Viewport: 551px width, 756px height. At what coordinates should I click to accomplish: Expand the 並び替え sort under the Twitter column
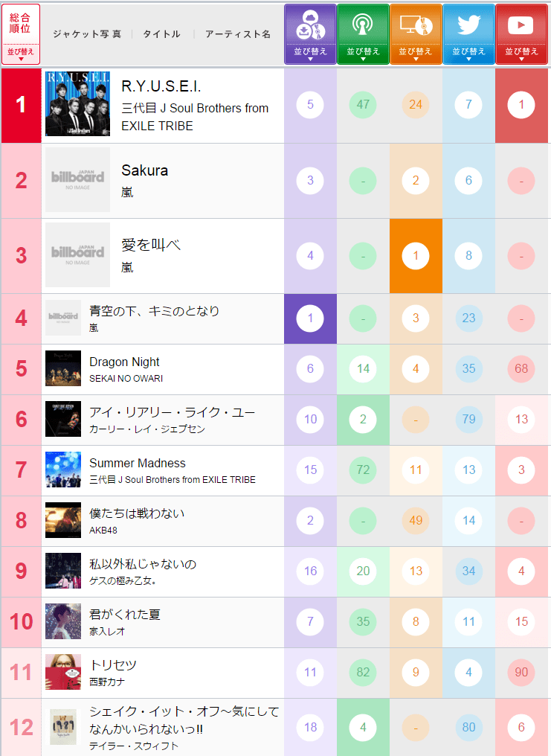point(468,52)
